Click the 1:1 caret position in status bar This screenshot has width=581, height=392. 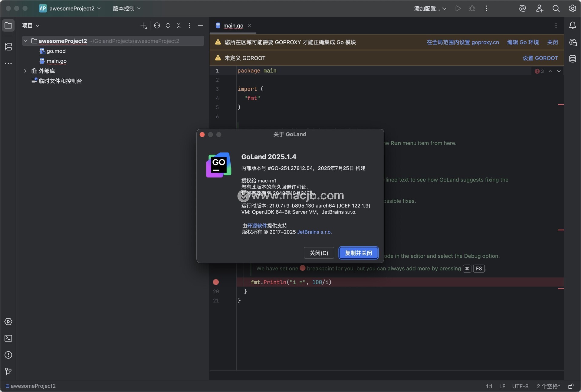click(x=489, y=386)
